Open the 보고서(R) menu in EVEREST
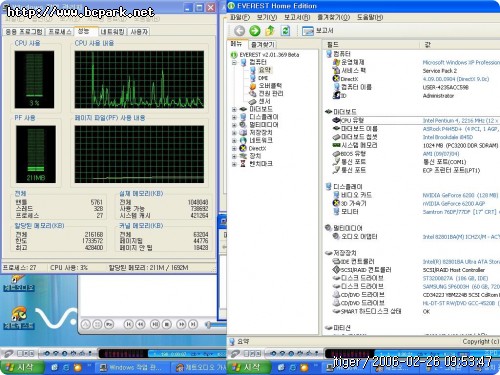500x375 pixels. (297, 17)
